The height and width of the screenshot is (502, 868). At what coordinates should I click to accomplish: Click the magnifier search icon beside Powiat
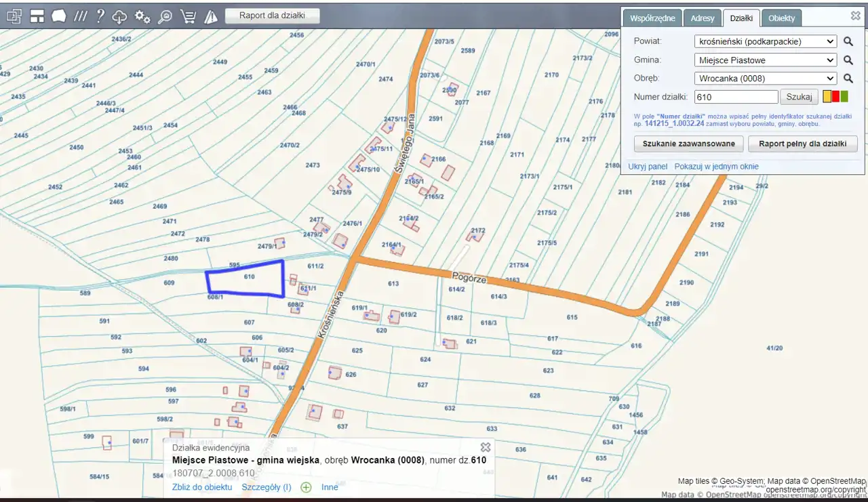coord(848,41)
